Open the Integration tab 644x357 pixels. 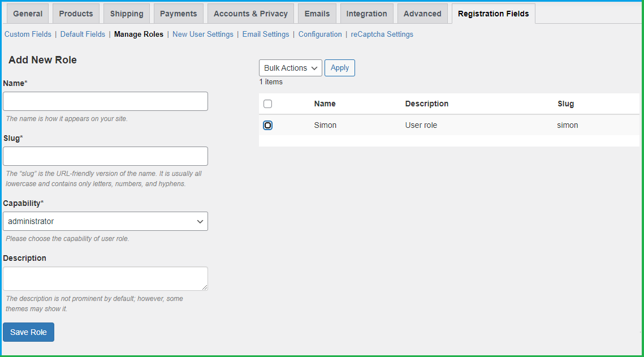tap(366, 14)
